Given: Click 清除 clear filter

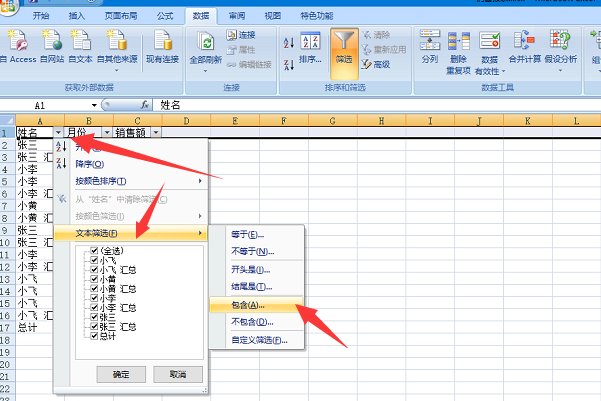Looking at the screenshot, I should (x=377, y=35).
